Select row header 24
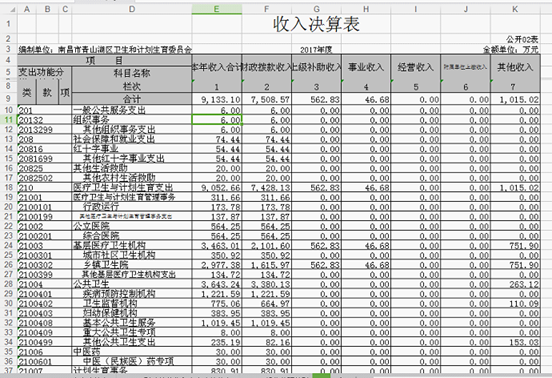The width and height of the screenshot is (552, 378). (x=8, y=245)
